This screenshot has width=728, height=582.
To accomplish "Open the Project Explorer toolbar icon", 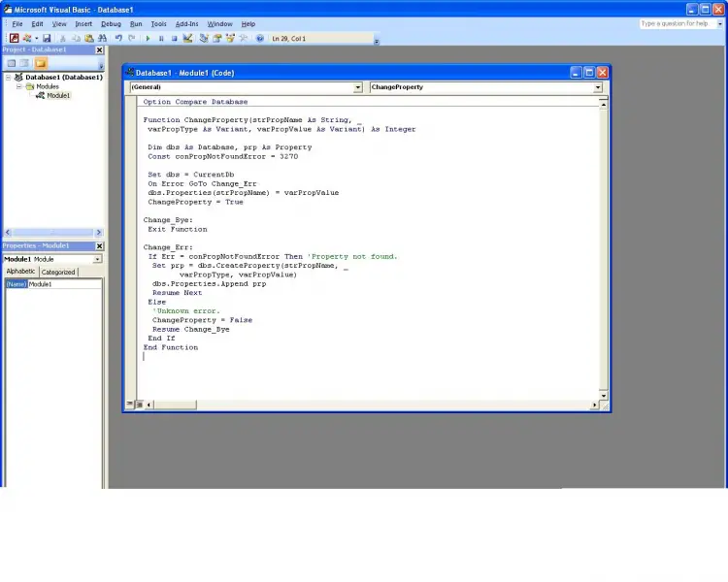I will pos(204,38).
